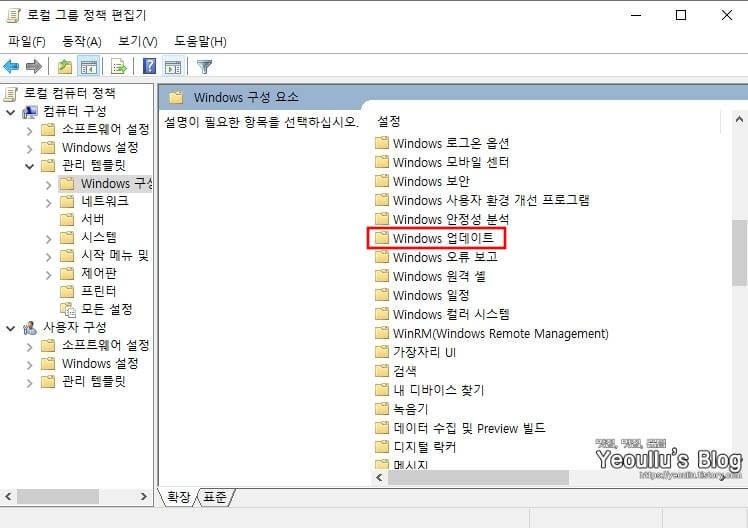Open the Windows 원격 셸 folder
748x528 pixels.
430,276
